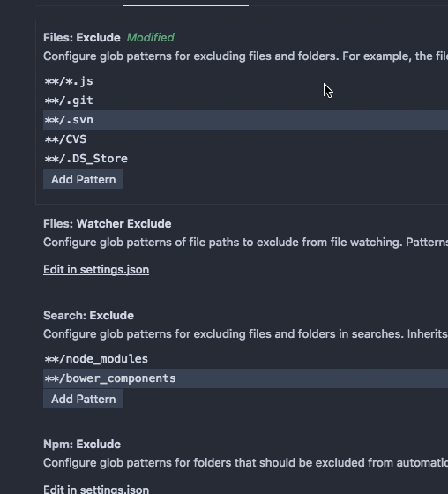This screenshot has height=494, width=448.
Task: Open Edit in settings.json under Npm: Exclude
Action: pyautogui.click(x=96, y=489)
